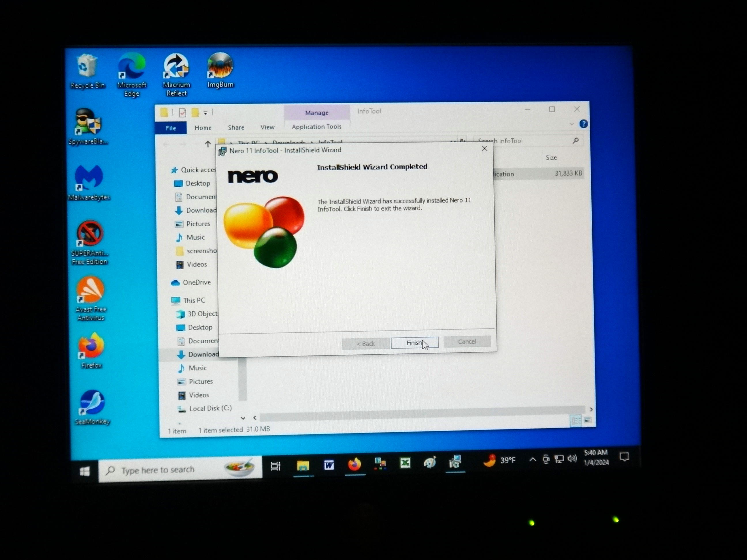This screenshot has width=747, height=560.
Task: Select Music under This PC
Action: [193, 368]
